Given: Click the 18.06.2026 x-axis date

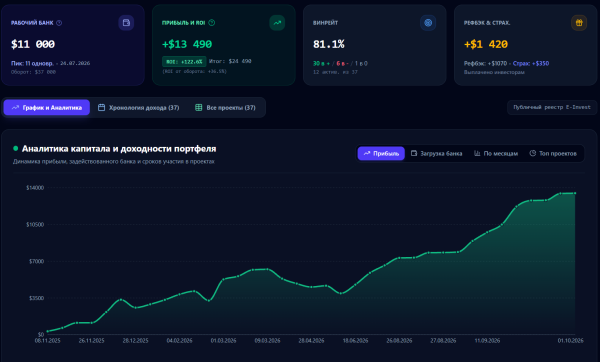Looking at the screenshot, I should 355,341.
